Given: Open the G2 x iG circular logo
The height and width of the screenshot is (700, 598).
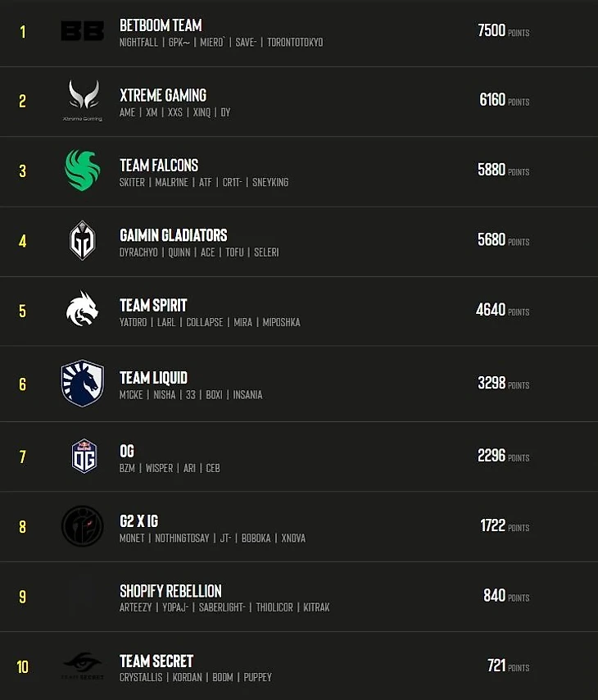Looking at the screenshot, I should tap(83, 526).
